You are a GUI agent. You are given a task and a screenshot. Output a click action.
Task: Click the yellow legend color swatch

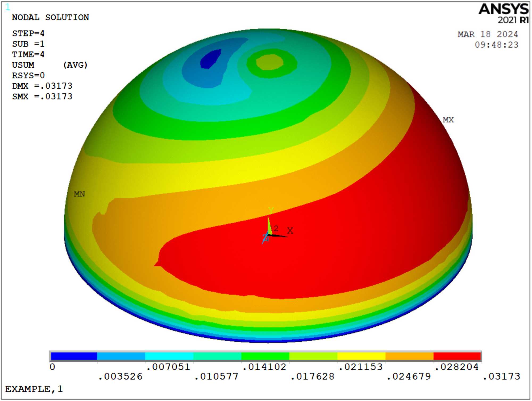(x=361, y=356)
